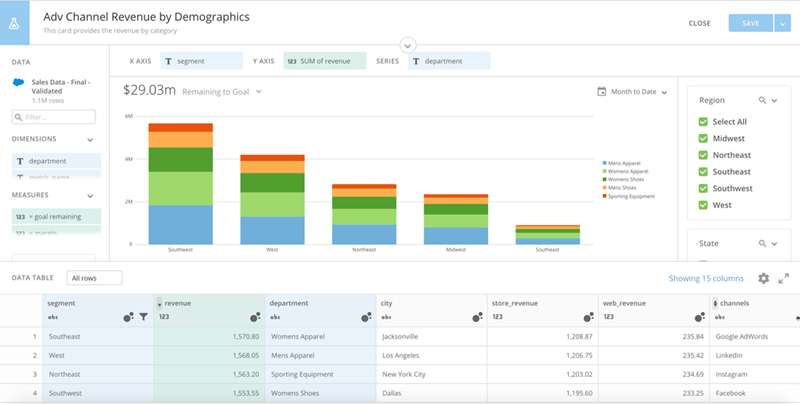Click the Salesforce cloud icon for Sales Data

click(18, 83)
